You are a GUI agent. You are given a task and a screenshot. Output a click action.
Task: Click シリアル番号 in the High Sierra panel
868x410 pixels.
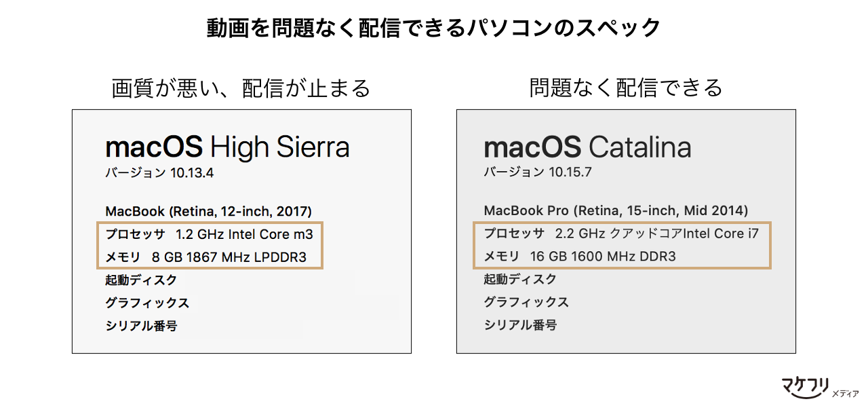(142, 326)
